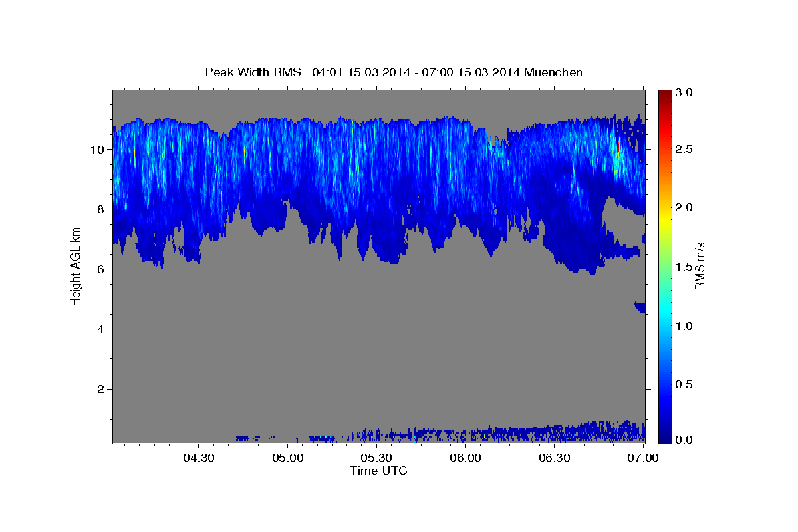The image size is (798, 532).
Task: Click the colorbar label '1.5'
Action: (x=686, y=267)
